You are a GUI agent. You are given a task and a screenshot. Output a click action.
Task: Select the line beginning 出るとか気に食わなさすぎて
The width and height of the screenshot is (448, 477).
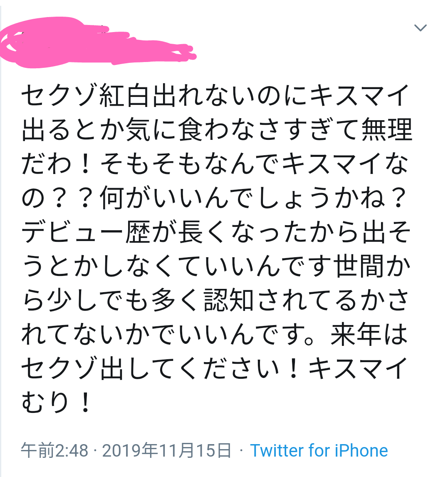coord(217,130)
